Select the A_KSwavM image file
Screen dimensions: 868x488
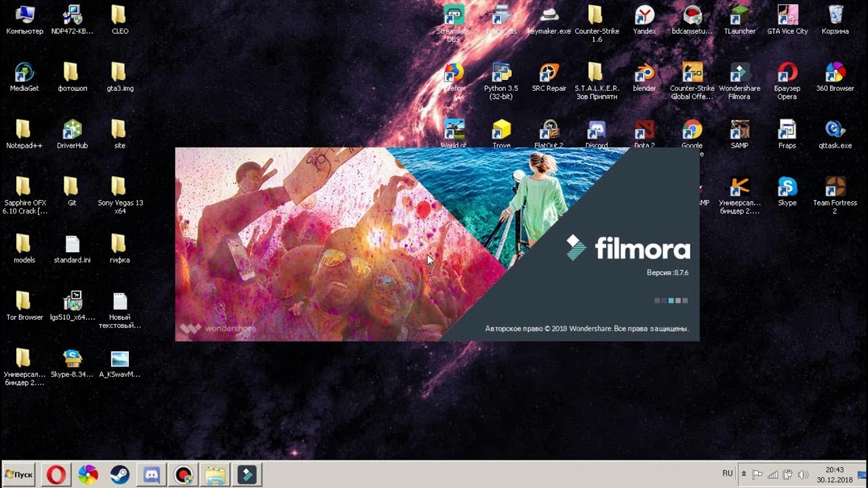[119, 363]
